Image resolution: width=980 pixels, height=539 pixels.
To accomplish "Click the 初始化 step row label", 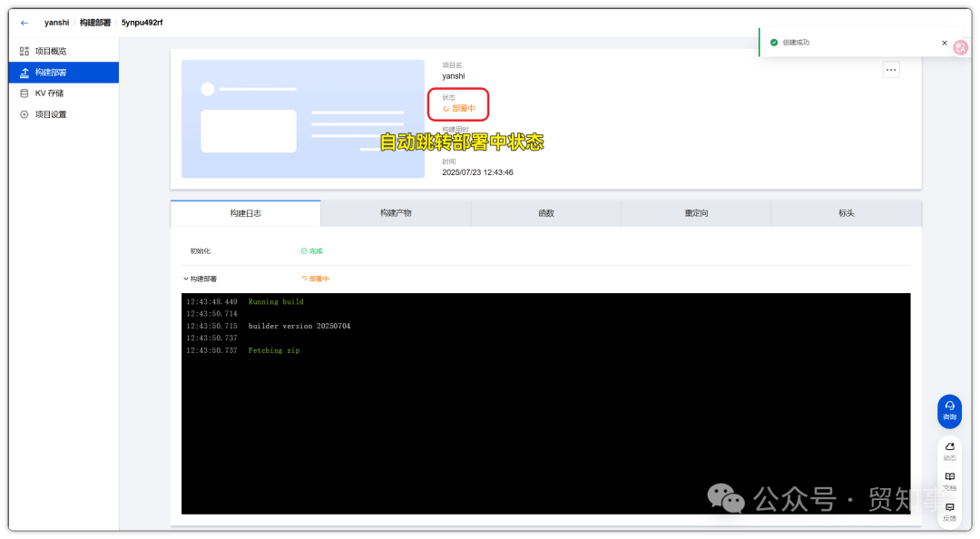I will pyautogui.click(x=200, y=251).
